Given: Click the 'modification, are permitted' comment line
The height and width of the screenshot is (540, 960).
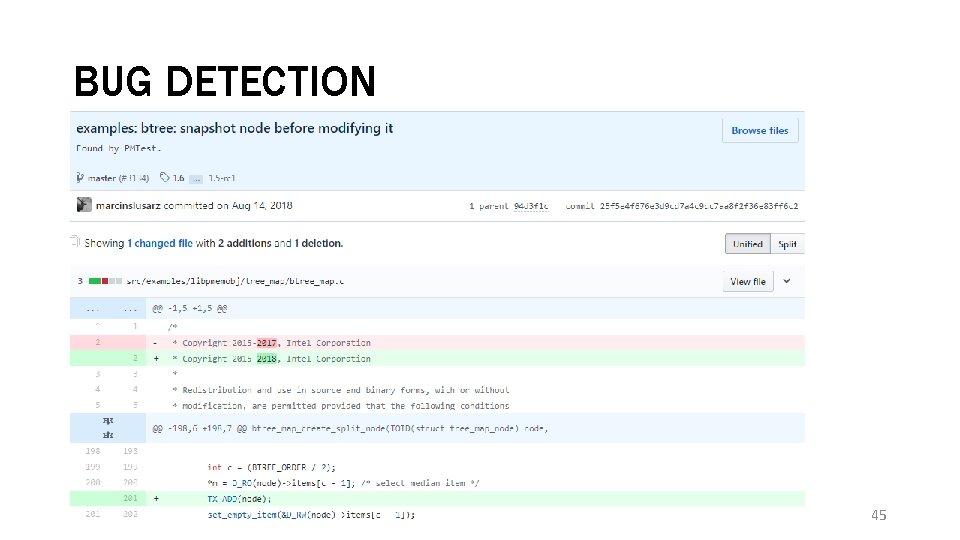Looking at the screenshot, I should click(341, 406).
